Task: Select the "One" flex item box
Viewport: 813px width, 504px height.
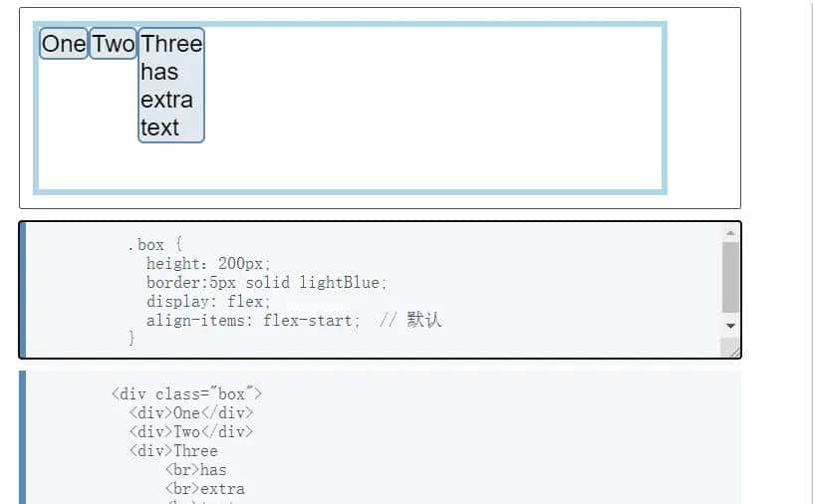Action: point(64,44)
